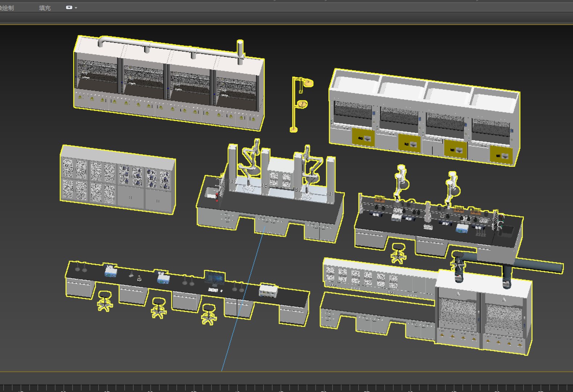The image size is (573, 392).
Task: Open the 填充 ribbon tab
Action: tap(45, 8)
